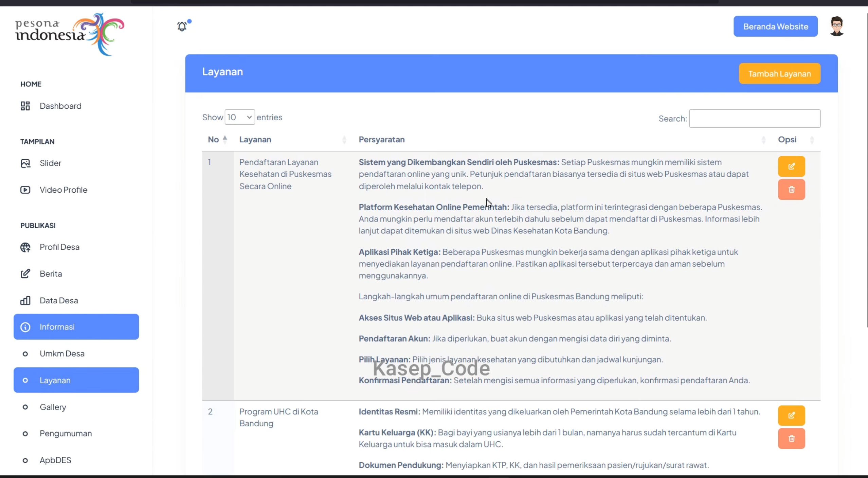
Task: Click 'Platform Kesehatan Online Pemerintah:' bold text
Action: pos(434,207)
